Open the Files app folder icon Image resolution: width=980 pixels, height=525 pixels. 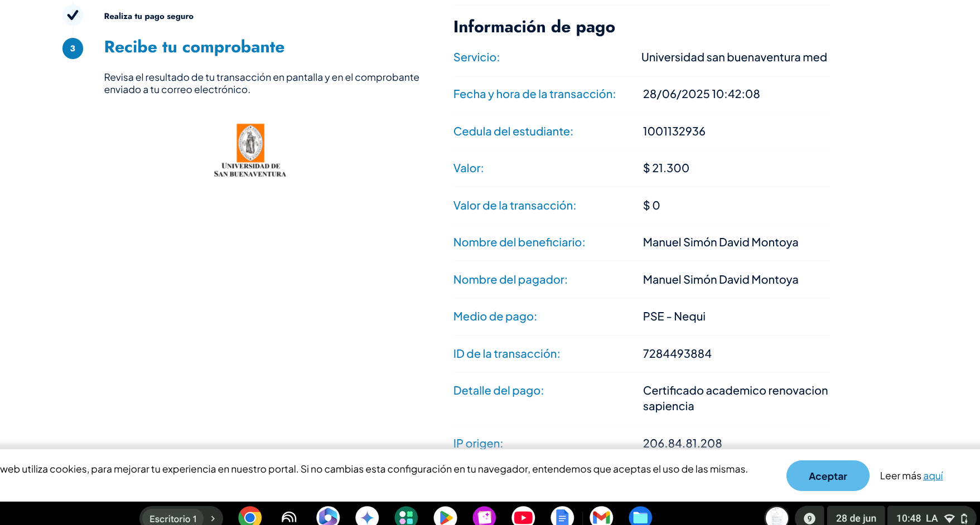click(640, 517)
